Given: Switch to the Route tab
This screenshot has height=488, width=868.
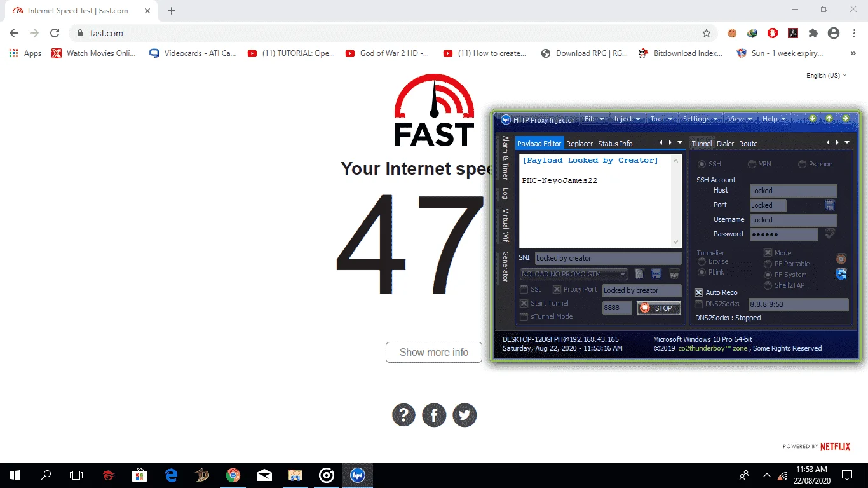Looking at the screenshot, I should click(749, 144).
